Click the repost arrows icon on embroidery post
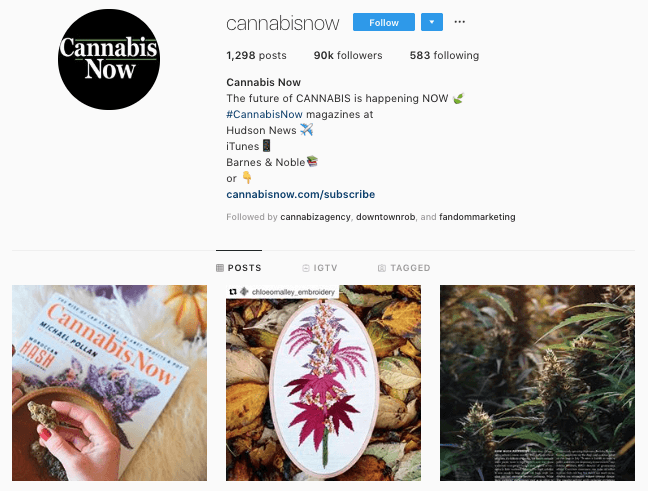Viewport: 648px width, 491px height. click(233, 292)
